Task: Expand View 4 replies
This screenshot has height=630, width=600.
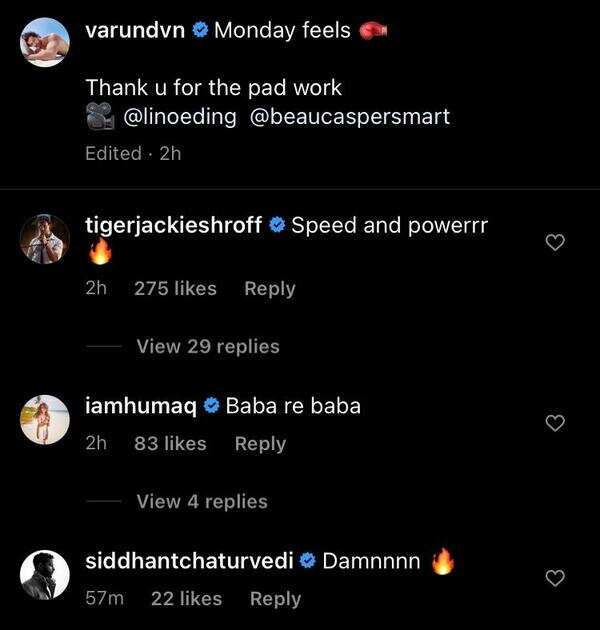Action: pyautogui.click(x=201, y=501)
